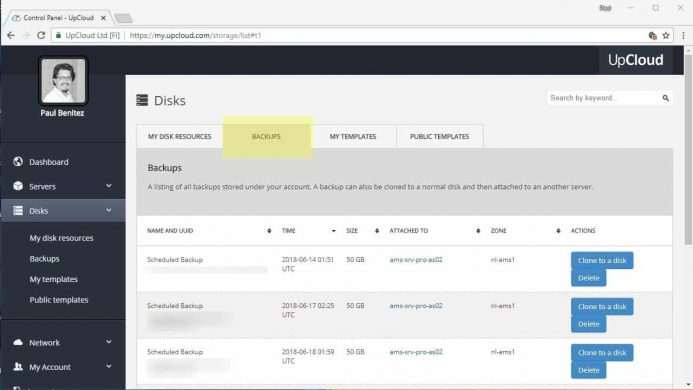Viewport: 693px width, 390px height.
Task: Expand the Network menu chevron
Action: coord(109,342)
